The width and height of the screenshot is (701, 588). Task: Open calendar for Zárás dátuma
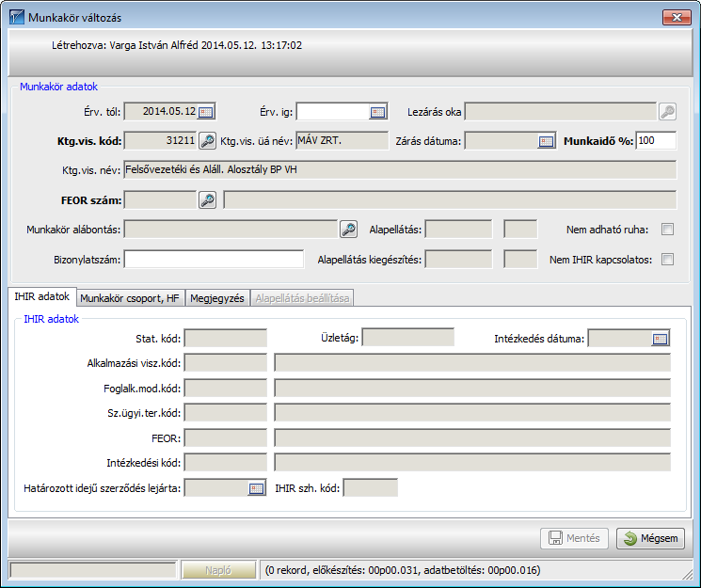(x=547, y=141)
